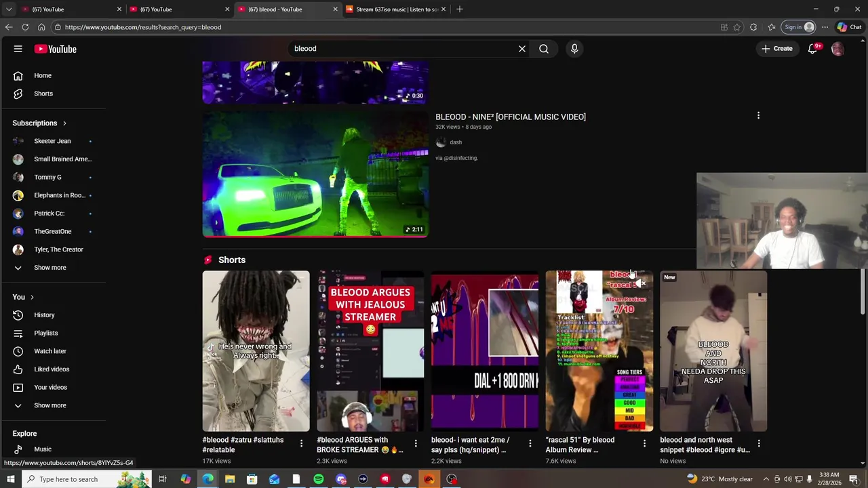The height and width of the screenshot is (488, 868).
Task: Click the browser Sign in button
Action: click(799, 27)
